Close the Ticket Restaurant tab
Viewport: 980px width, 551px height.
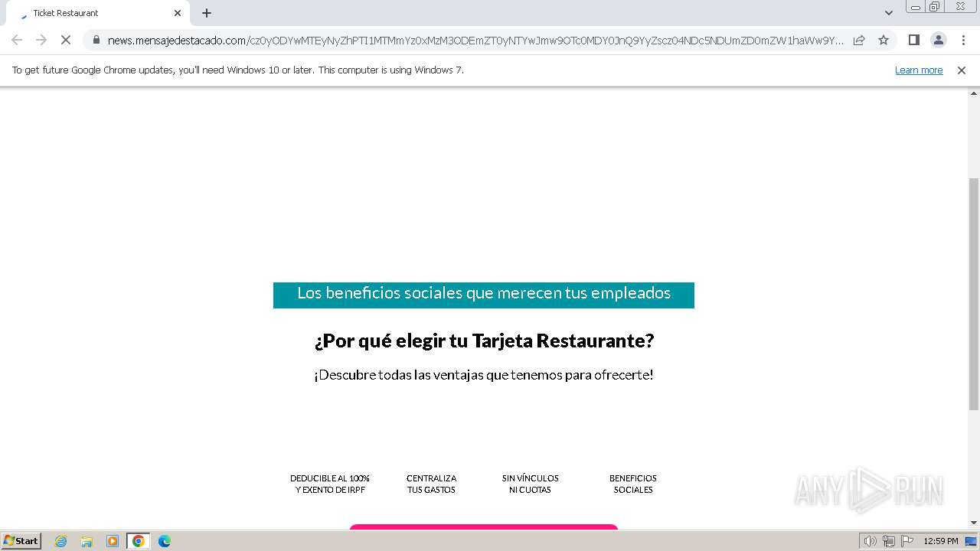[x=178, y=13]
